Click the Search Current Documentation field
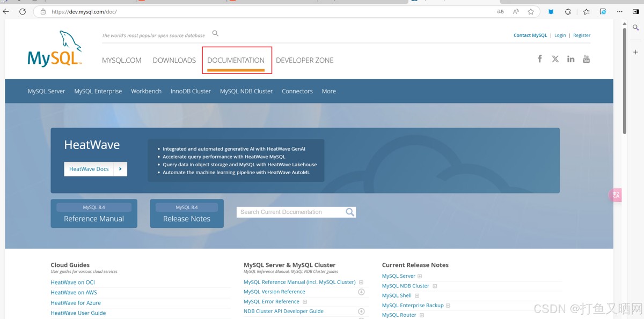644x319 pixels. click(290, 212)
